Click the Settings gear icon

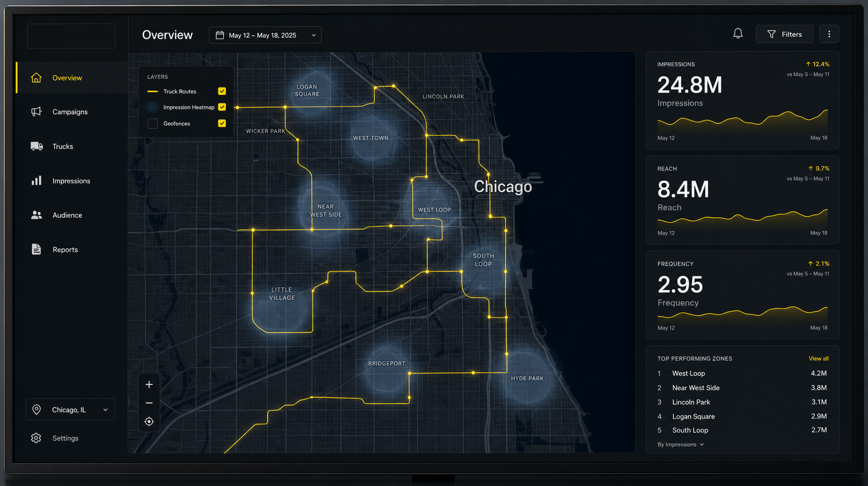pos(36,438)
